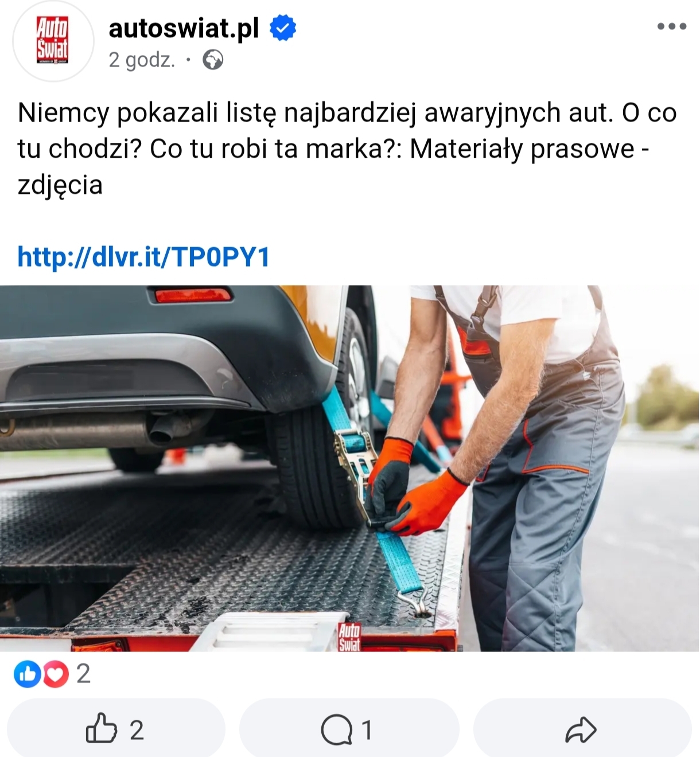The height and width of the screenshot is (757, 700).
Task: Open the three-dots post options menu
Action: point(672,26)
